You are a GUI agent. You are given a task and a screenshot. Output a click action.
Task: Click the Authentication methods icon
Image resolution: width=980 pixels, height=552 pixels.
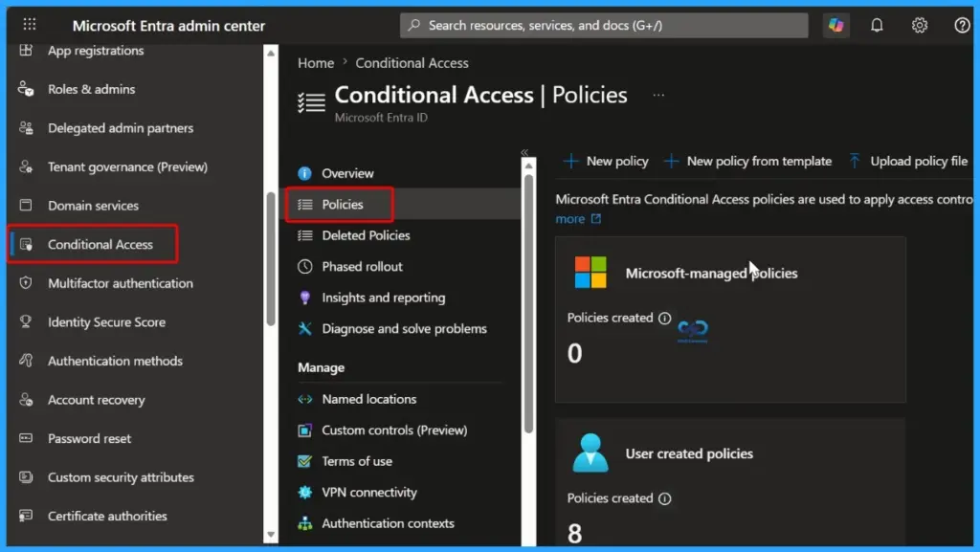click(x=26, y=361)
